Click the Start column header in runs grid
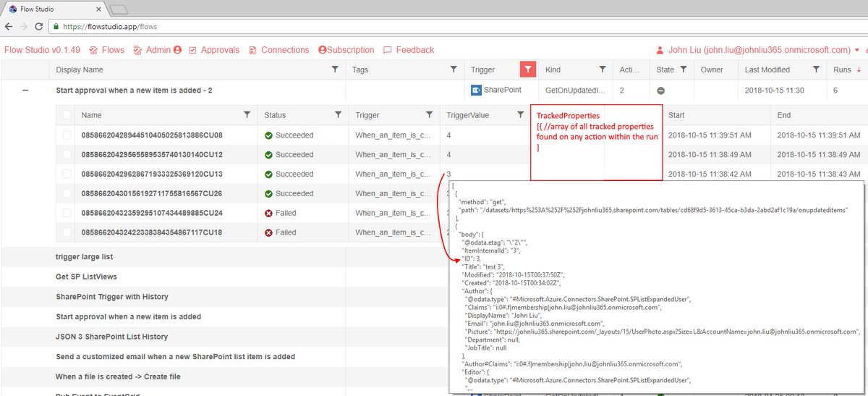The width and height of the screenshot is (868, 396). [x=676, y=115]
